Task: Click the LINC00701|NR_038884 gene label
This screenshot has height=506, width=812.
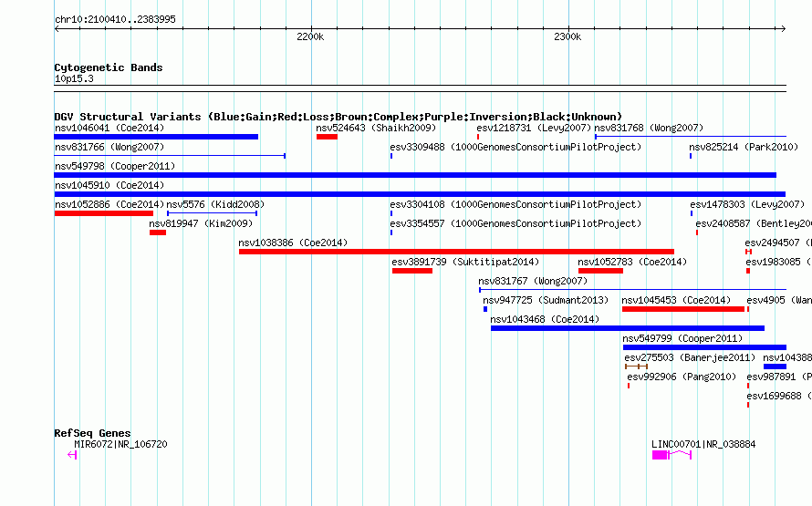Action: coord(703,444)
